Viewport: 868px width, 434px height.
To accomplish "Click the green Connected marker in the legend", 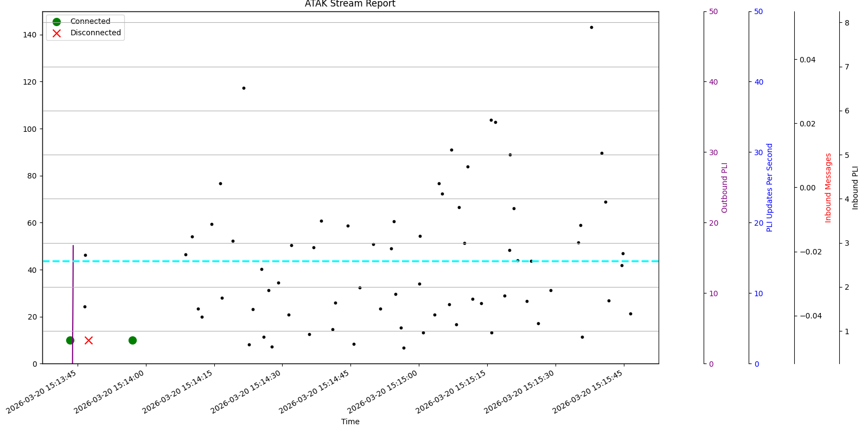I will [x=56, y=22].
